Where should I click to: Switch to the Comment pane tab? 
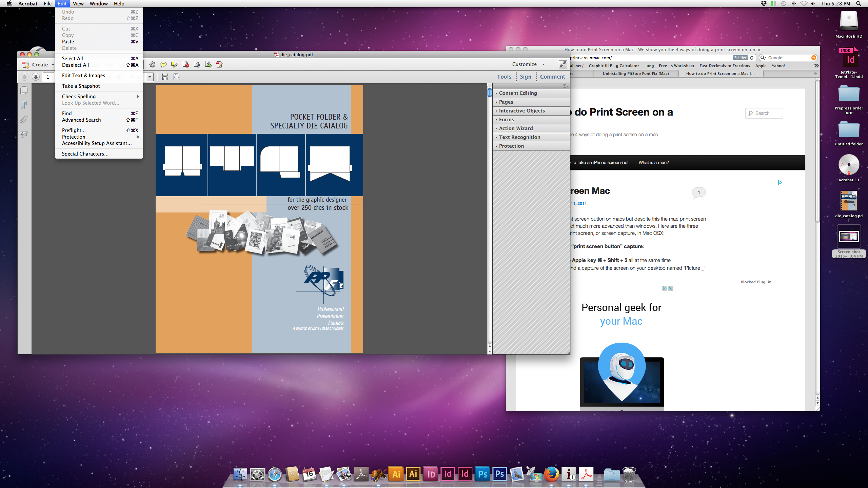pos(552,77)
